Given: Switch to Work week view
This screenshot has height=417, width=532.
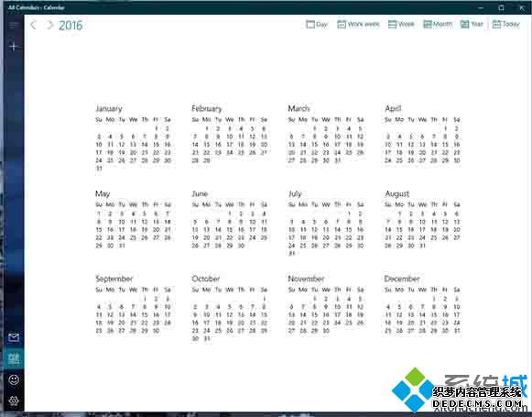Looking at the screenshot, I should [358, 25].
